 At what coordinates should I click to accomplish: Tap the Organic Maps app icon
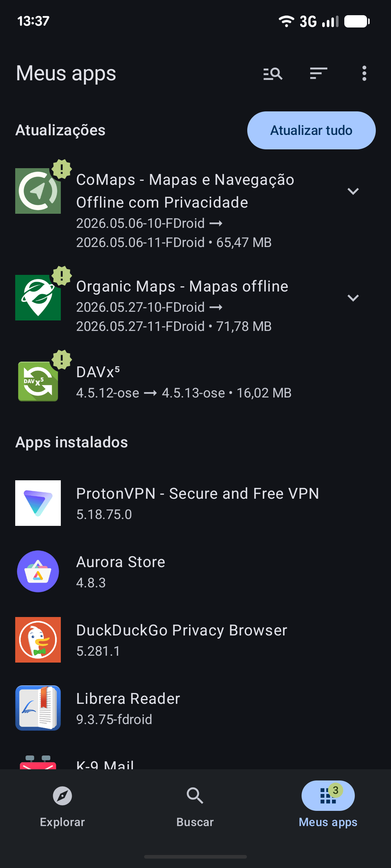click(x=38, y=298)
